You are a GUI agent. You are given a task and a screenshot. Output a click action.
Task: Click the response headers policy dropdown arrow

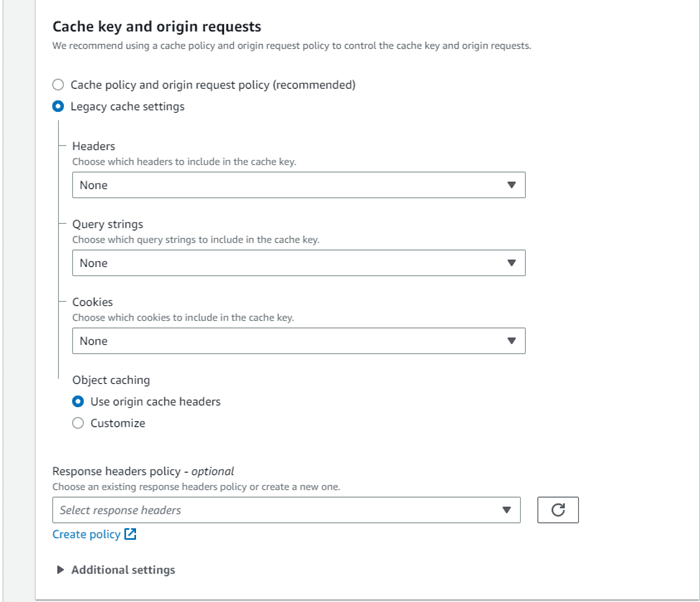tap(506, 510)
